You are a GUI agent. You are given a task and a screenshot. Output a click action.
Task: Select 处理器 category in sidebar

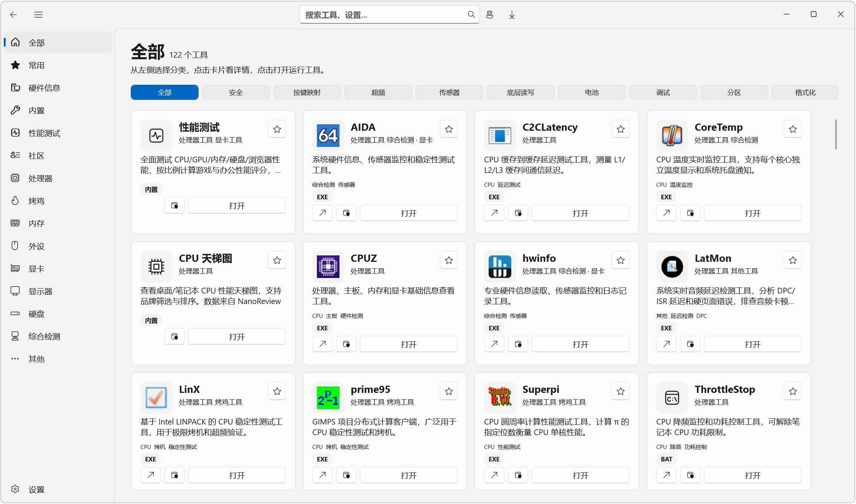pyautogui.click(x=58, y=178)
